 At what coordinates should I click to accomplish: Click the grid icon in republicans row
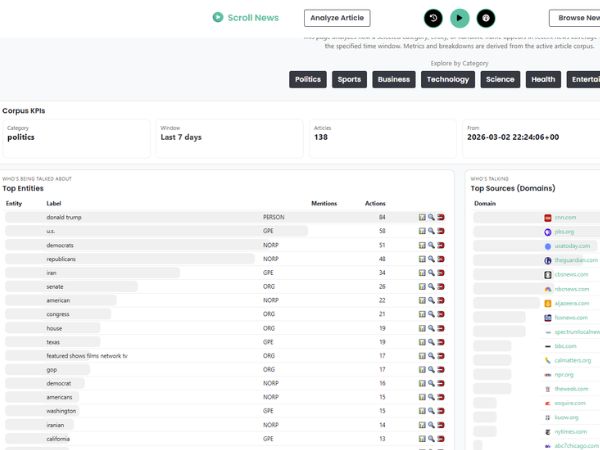422,259
